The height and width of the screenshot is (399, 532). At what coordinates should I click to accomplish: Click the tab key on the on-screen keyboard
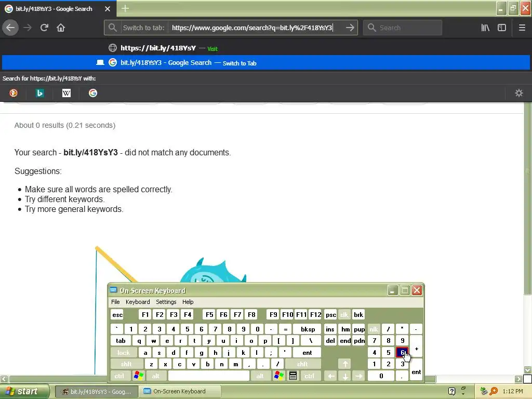121,341
